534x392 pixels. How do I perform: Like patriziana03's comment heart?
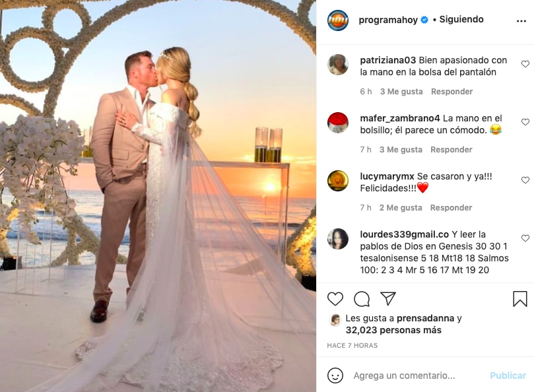click(525, 64)
